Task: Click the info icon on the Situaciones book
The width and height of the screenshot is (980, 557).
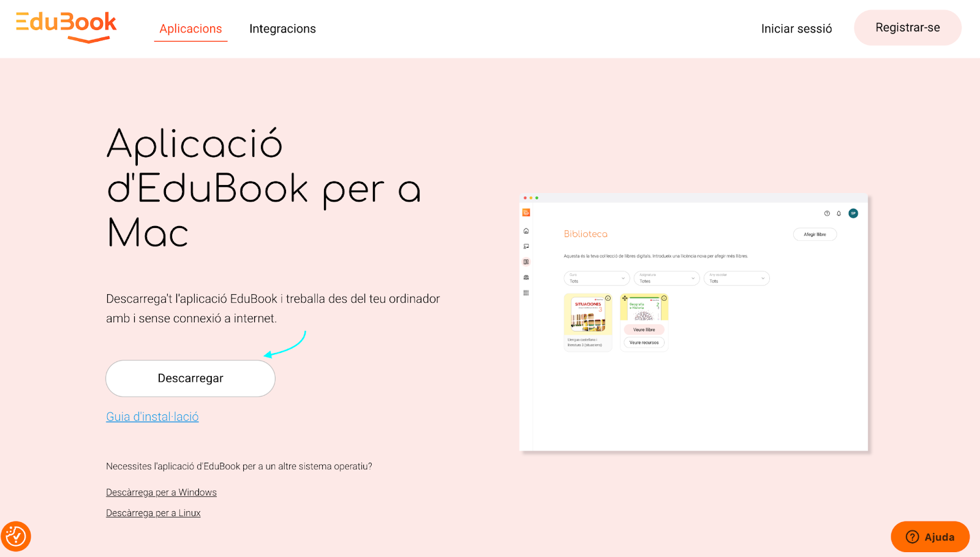Action: [x=608, y=298]
